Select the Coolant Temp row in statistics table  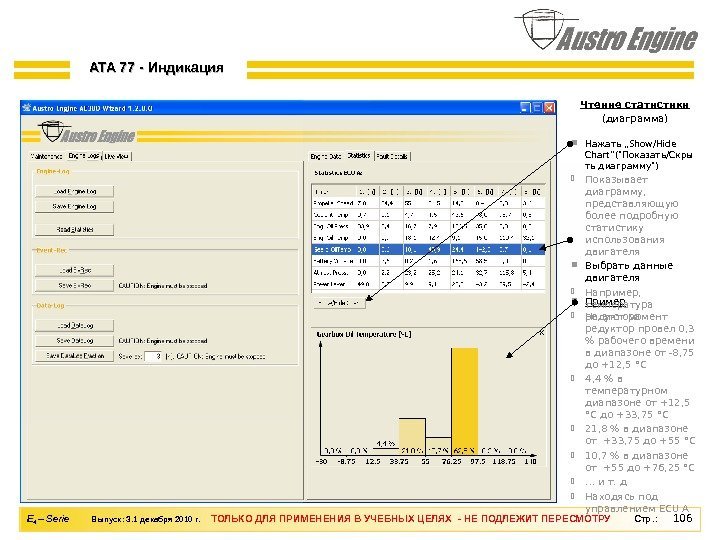tap(428, 214)
